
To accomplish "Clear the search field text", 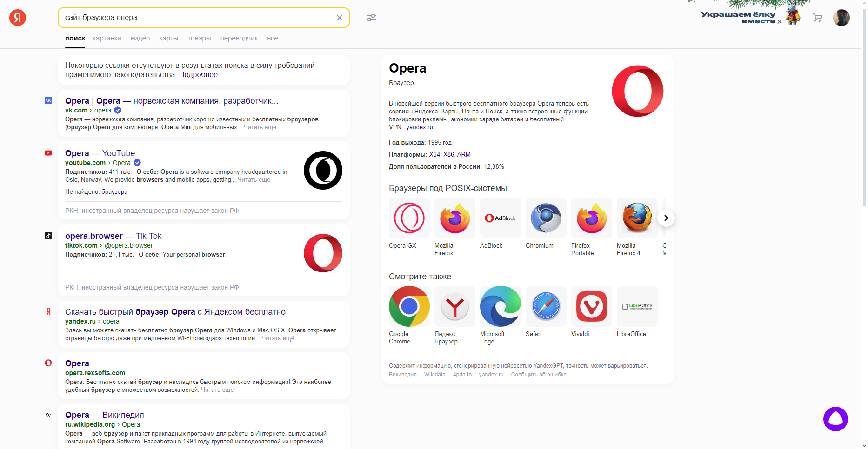I will pyautogui.click(x=340, y=18).
